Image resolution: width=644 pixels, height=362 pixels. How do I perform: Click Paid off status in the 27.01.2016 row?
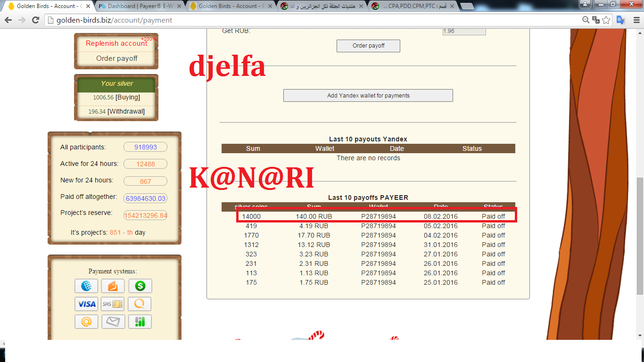click(493, 254)
